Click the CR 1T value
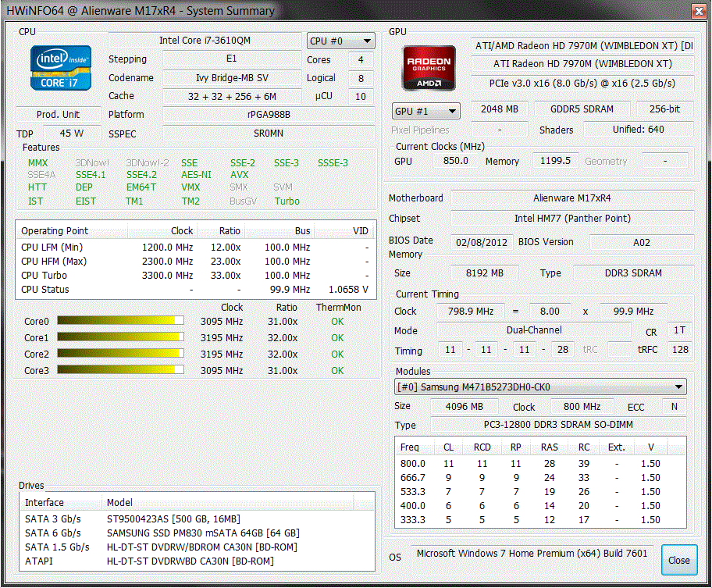 pyautogui.click(x=680, y=330)
